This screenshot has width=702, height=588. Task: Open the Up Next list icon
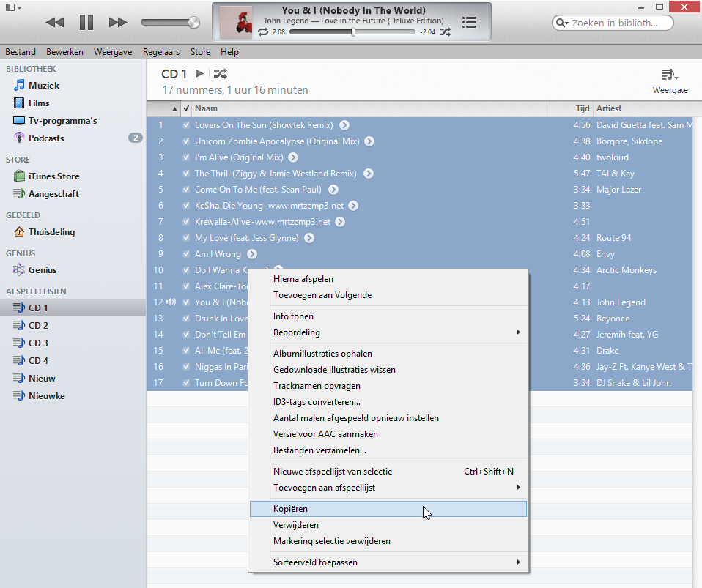(x=469, y=23)
